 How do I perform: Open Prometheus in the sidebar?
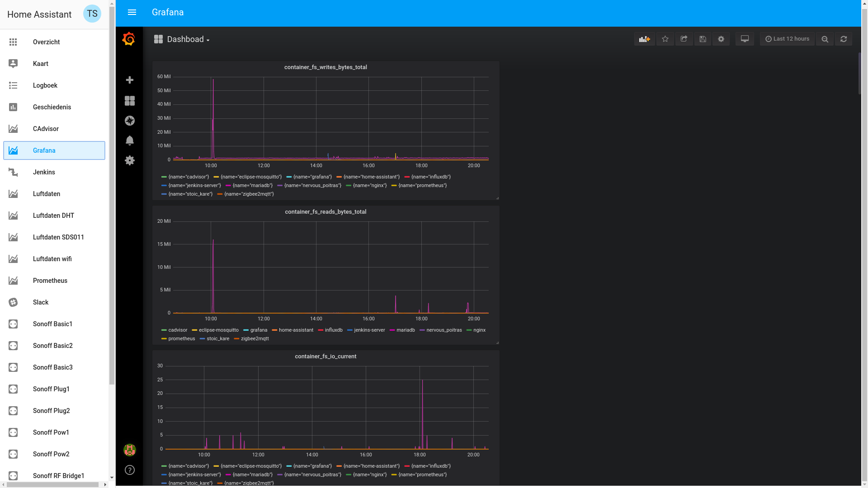tap(50, 281)
